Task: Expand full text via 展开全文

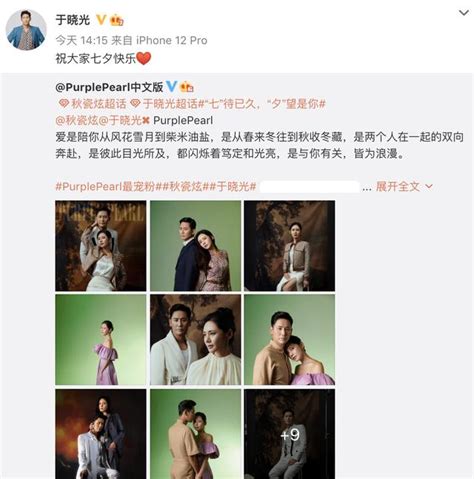Action: click(398, 186)
